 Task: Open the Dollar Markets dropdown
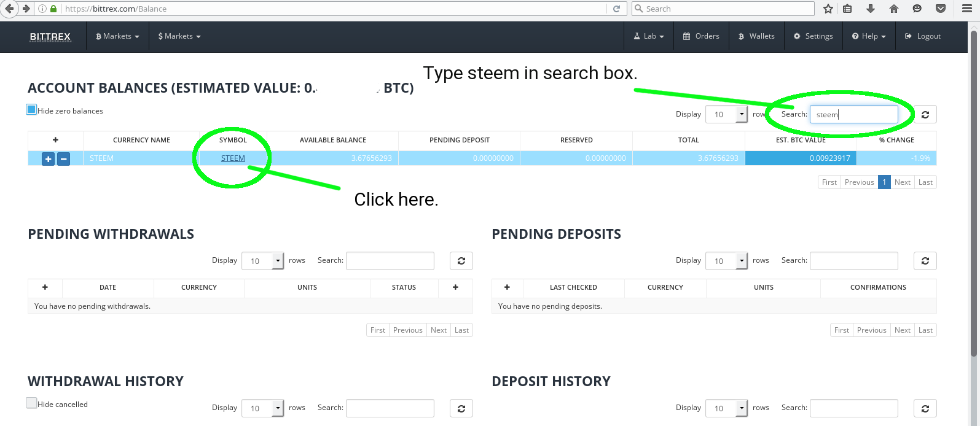pos(179,36)
